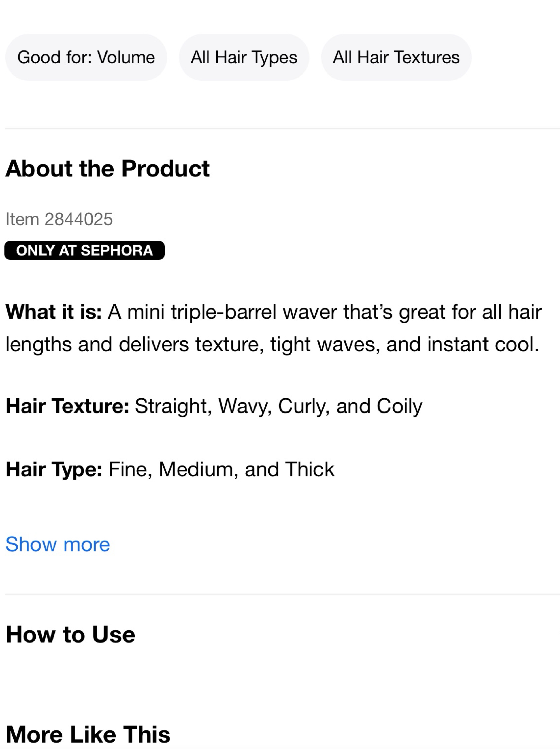Choose the All Hair Textures chip
The image size is (560, 749).
396,57
